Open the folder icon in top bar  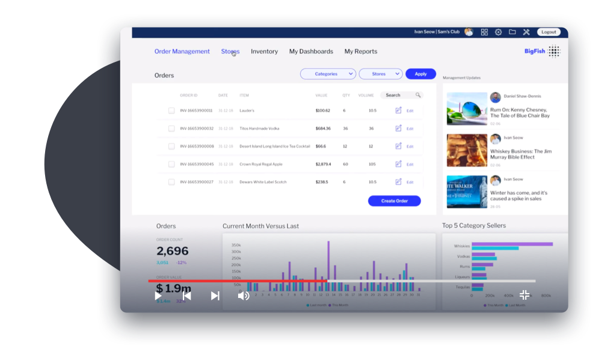512,32
